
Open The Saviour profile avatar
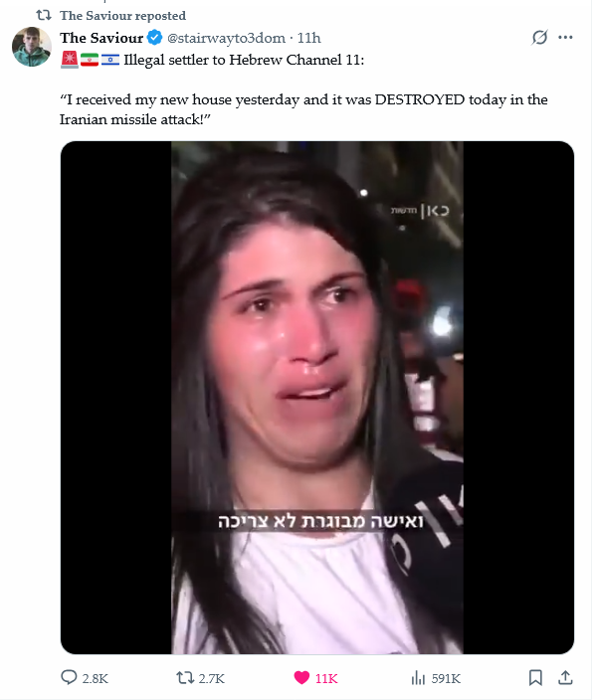click(32, 47)
